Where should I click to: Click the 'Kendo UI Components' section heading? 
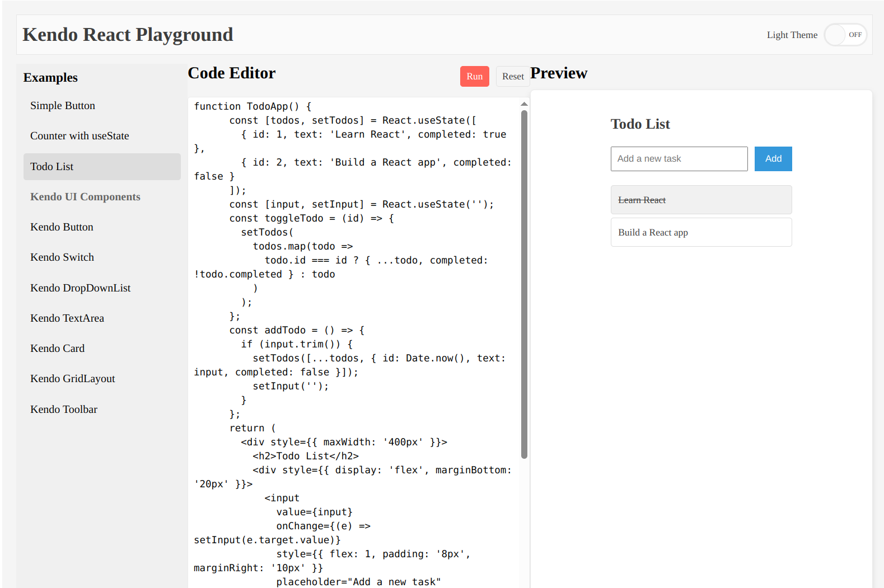click(x=85, y=197)
